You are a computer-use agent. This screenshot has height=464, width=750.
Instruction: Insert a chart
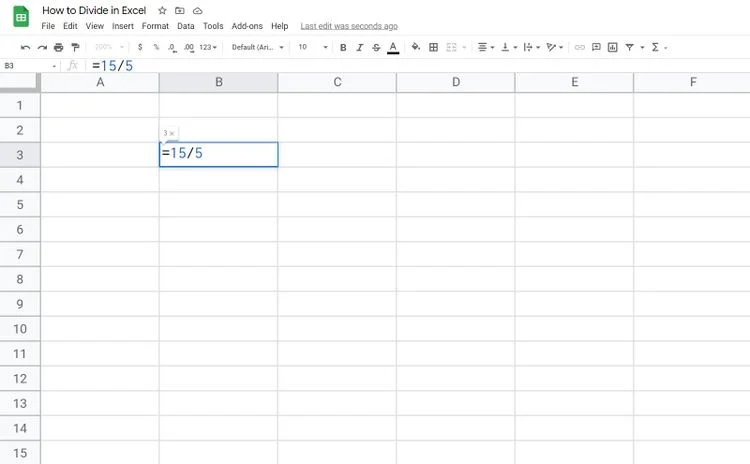[x=613, y=47]
